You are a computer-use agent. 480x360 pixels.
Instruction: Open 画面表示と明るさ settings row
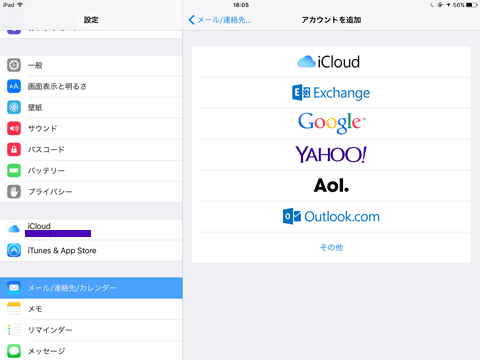91,86
